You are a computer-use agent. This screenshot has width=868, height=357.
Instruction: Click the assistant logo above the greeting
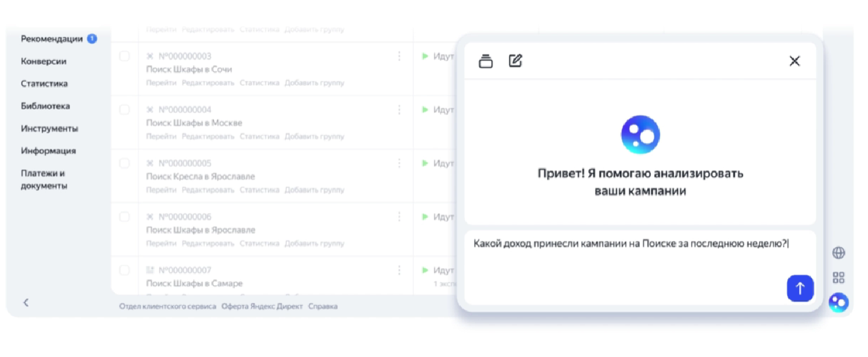640,134
